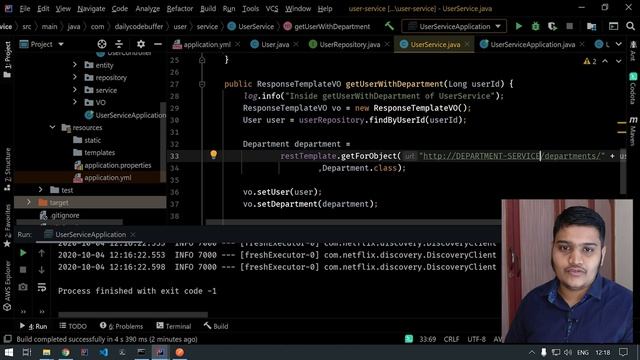Open Windows Start menu
The height and width of the screenshot is (360, 640).
tap(8, 352)
